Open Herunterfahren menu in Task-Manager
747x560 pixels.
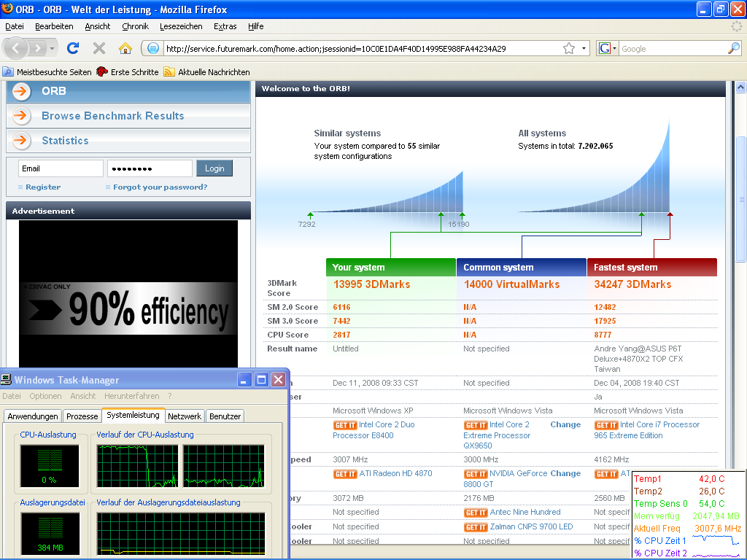(x=131, y=396)
